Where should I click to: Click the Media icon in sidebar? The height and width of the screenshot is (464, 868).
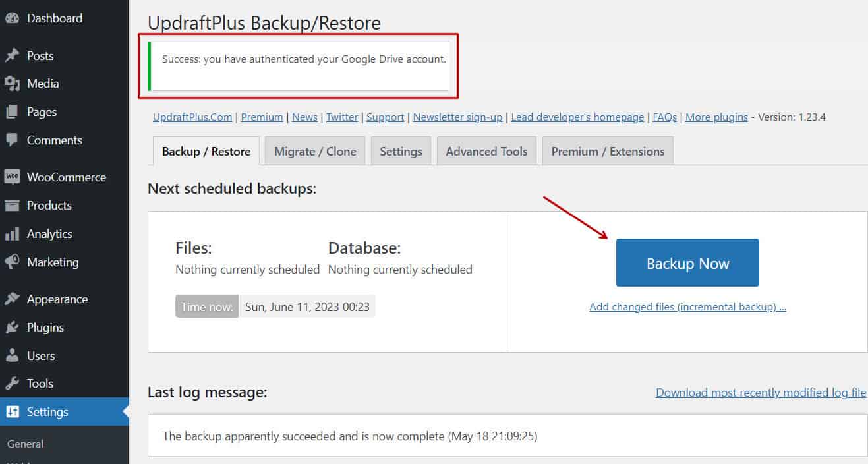click(x=12, y=84)
